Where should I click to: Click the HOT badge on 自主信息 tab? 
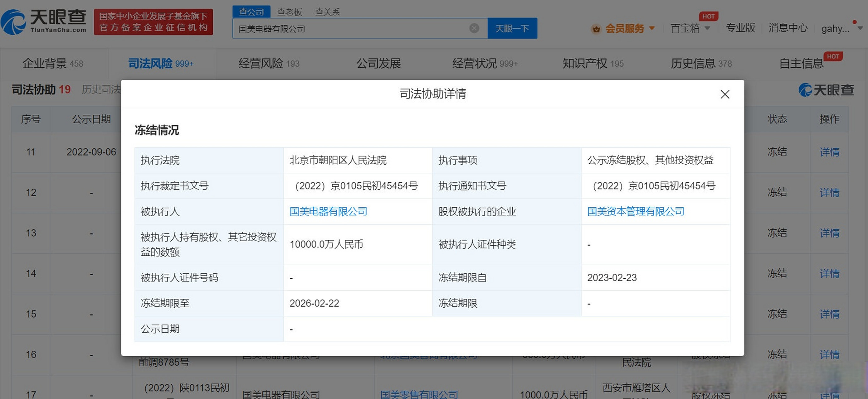pos(834,56)
